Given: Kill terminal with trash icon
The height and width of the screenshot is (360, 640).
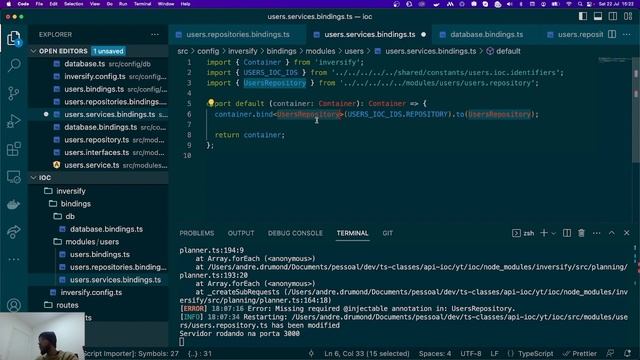Looking at the screenshot, I should [x=581, y=233].
